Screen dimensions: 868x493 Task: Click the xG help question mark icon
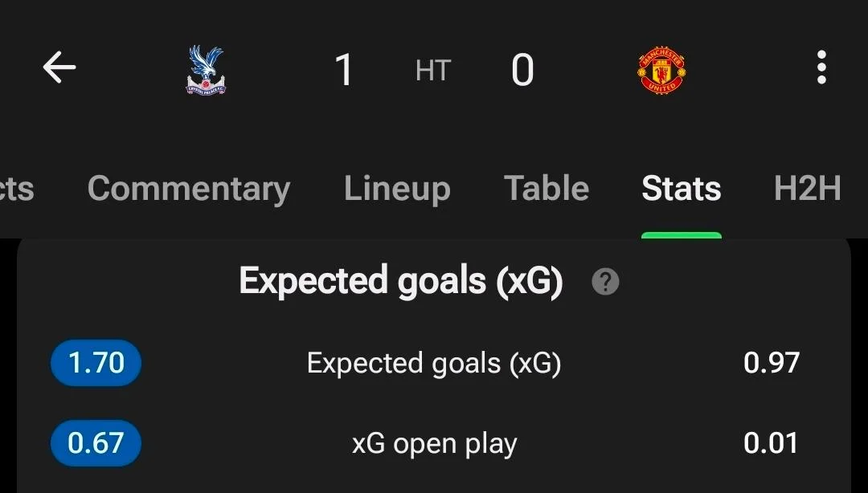tap(605, 282)
